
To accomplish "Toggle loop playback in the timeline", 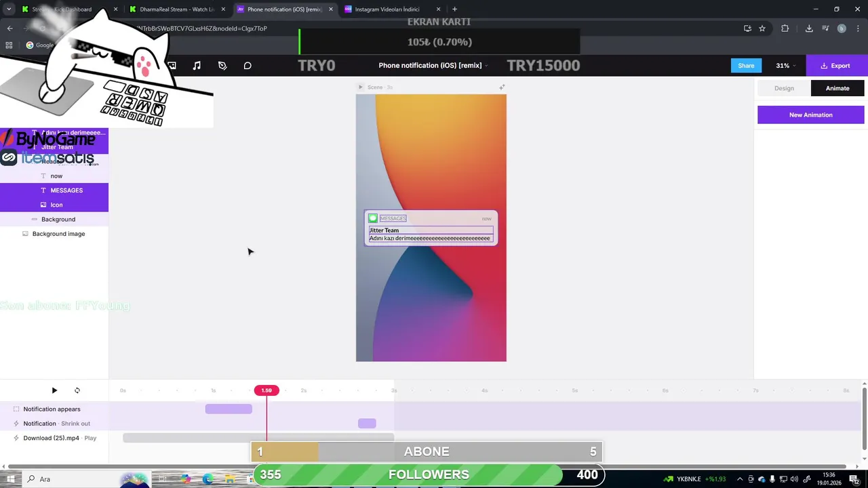I will (77, 390).
